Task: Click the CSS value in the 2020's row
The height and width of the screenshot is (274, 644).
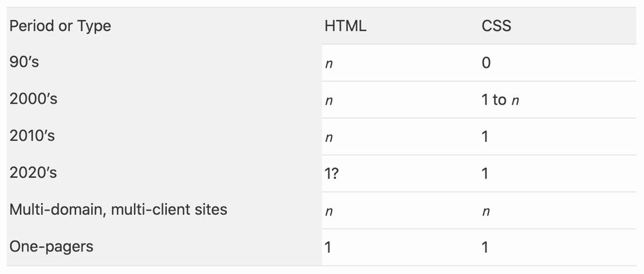Action: (485, 174)
